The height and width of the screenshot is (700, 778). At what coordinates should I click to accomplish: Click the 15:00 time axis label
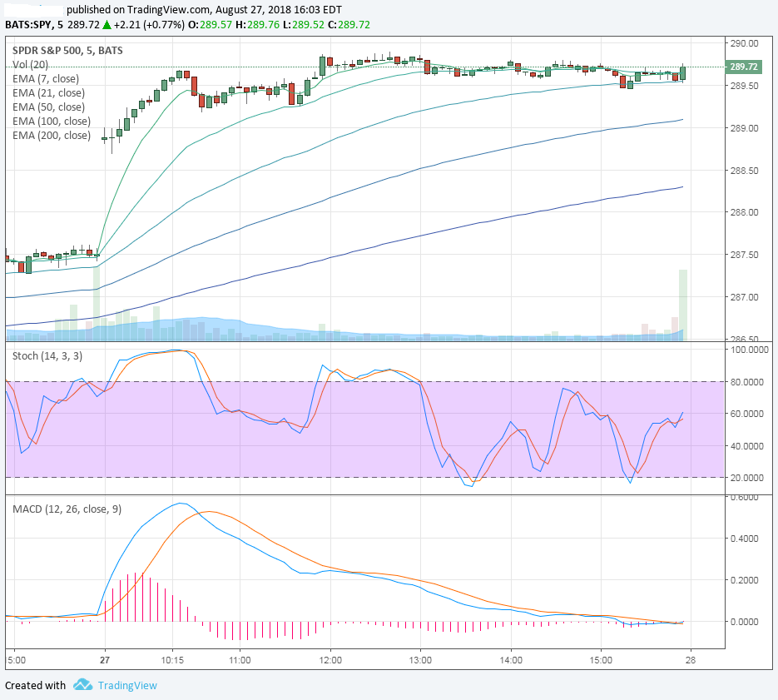click(601, 660)
